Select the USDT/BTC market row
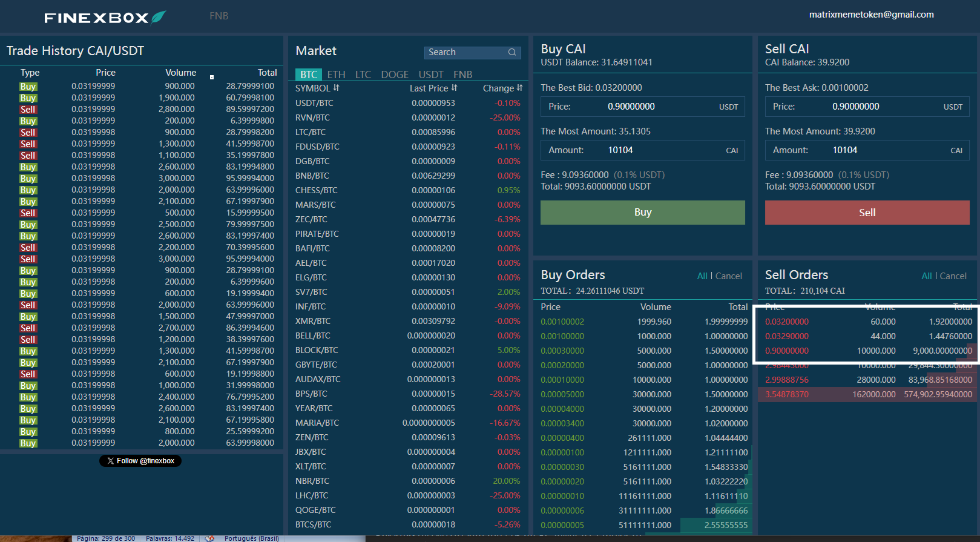 (x=408, y=103)
